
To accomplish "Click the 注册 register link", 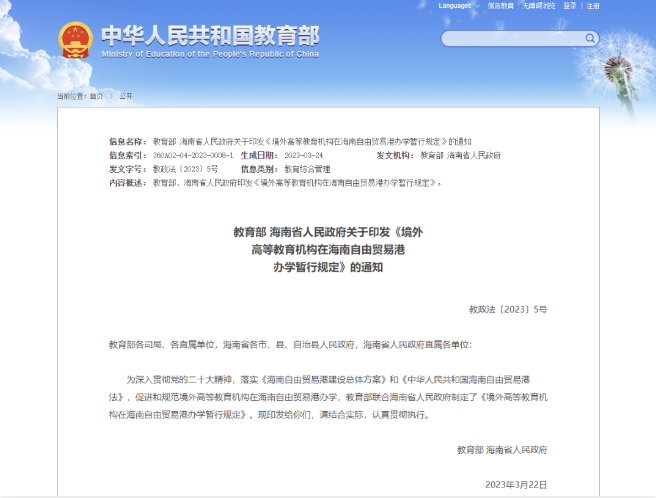I will 593,6.
